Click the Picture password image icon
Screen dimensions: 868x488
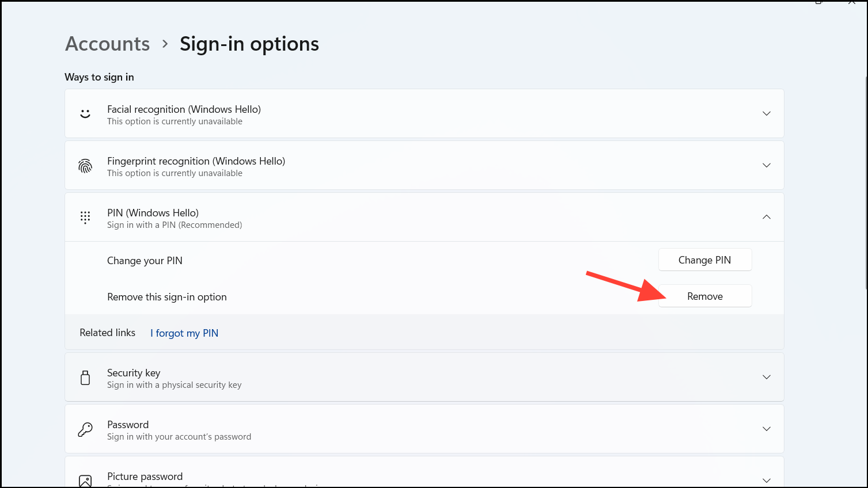(x=85, y=481)
